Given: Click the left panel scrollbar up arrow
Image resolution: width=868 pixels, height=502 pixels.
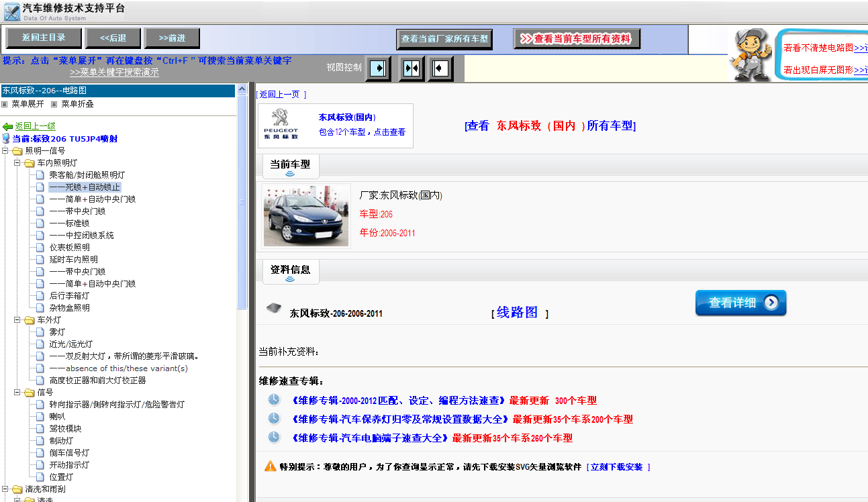Looking at the screenshot, I should pos(243,89).
